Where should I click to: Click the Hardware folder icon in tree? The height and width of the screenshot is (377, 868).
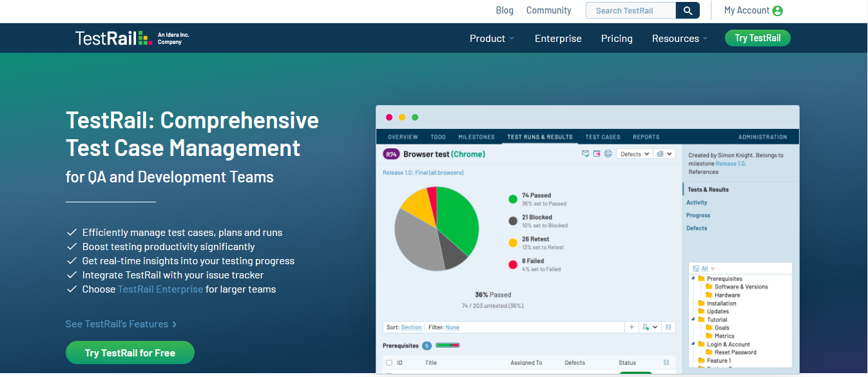(709, 295)
